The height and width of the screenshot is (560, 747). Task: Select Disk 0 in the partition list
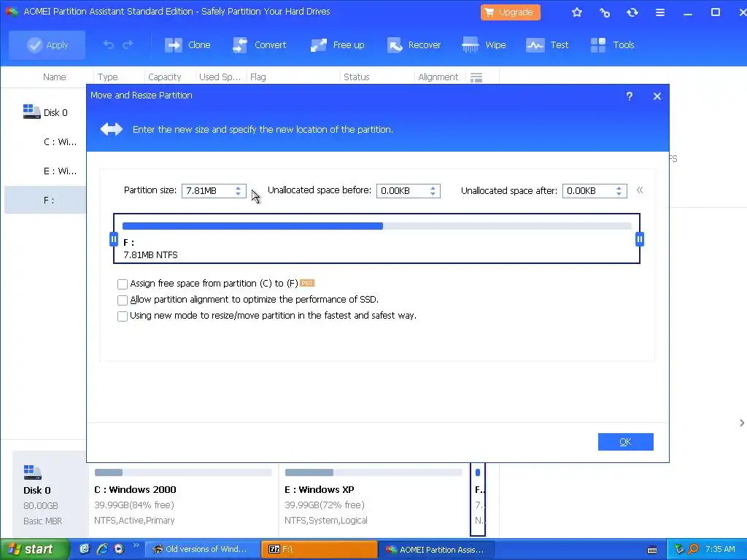click(46, 112)
